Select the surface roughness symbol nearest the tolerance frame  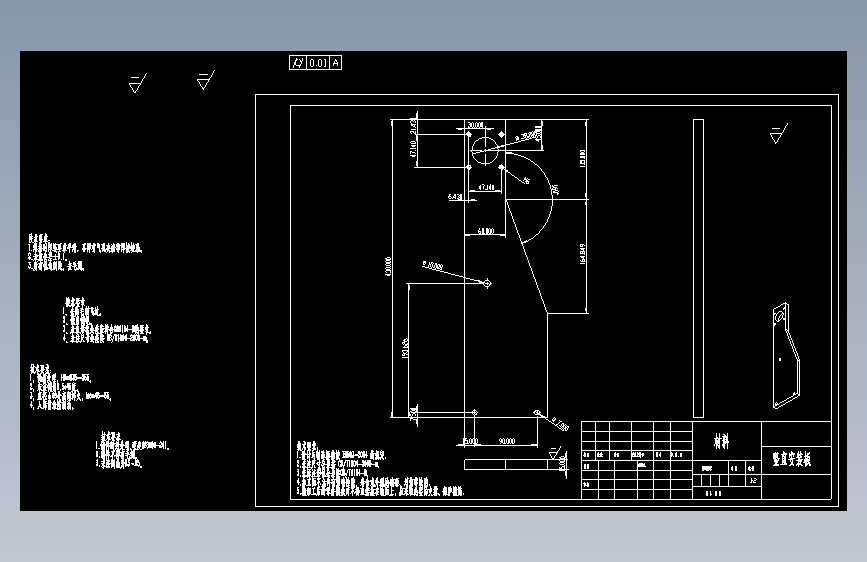click(206, 80)
